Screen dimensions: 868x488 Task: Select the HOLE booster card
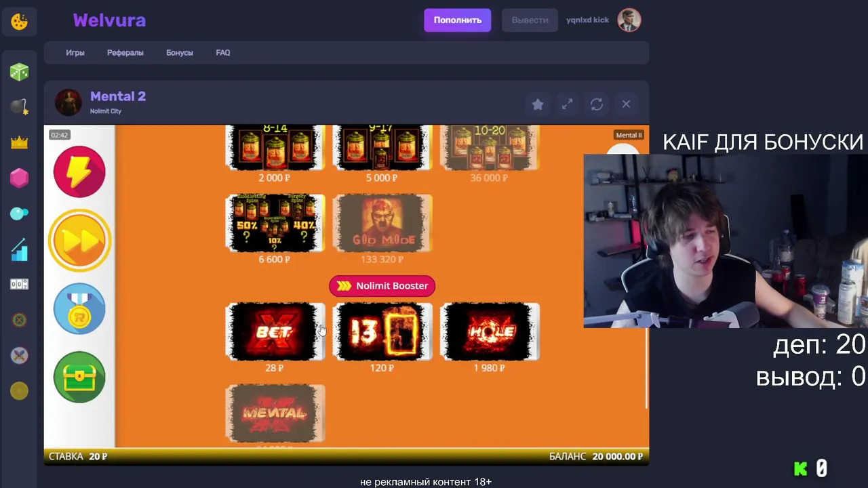[490, 331]
